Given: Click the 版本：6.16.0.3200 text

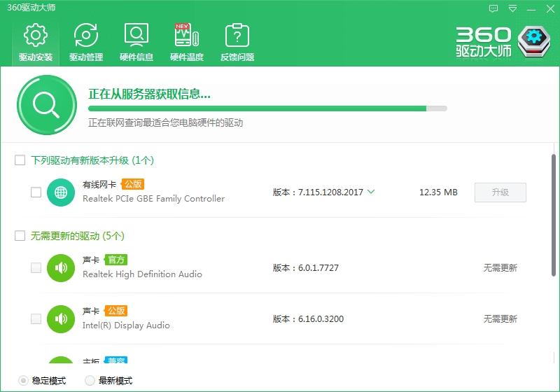Looking at the screenshot, I should 308,318.
